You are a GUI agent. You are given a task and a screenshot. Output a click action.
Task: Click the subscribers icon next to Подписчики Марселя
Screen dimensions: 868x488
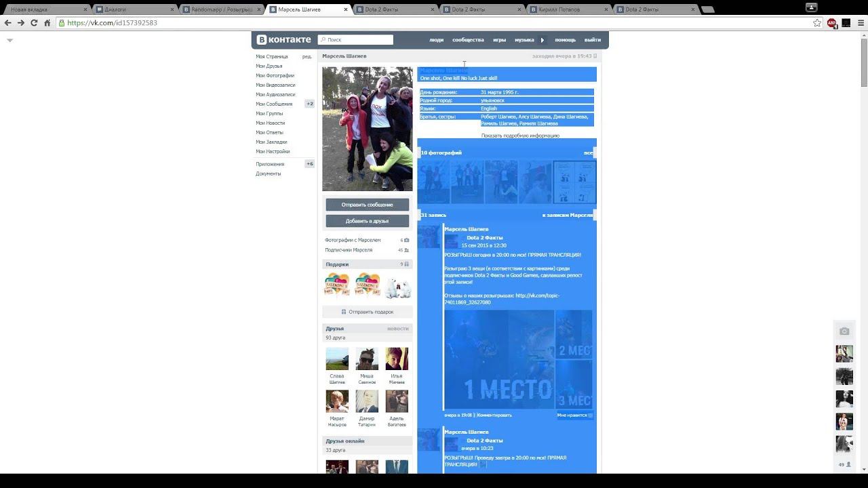click(x=407, y=250)
